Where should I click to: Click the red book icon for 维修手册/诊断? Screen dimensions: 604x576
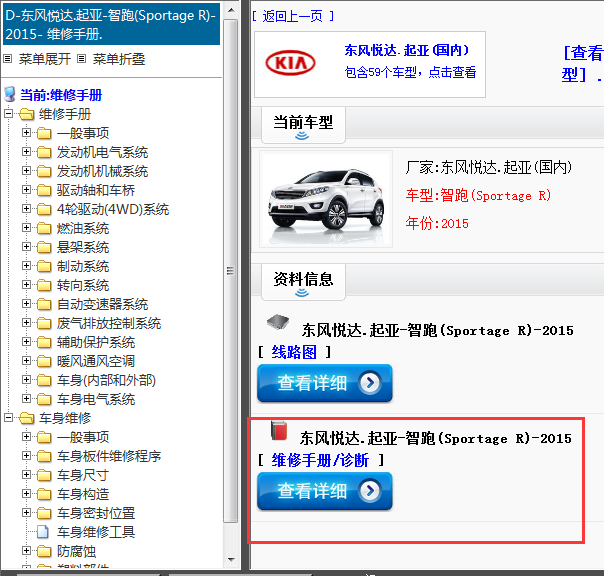click(279, 431)
